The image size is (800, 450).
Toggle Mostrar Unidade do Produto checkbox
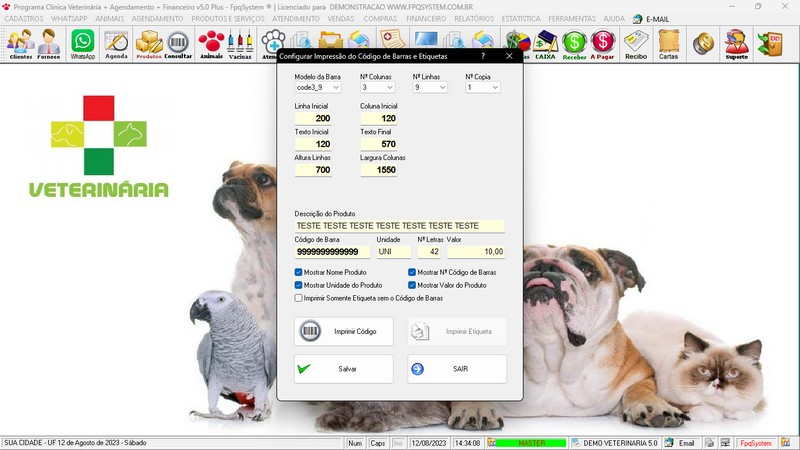298,285
